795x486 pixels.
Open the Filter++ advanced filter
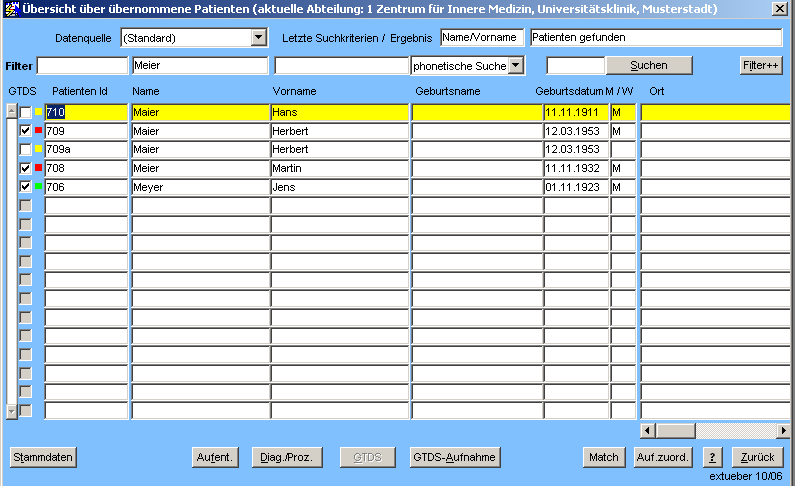click(x=761, y=66)
